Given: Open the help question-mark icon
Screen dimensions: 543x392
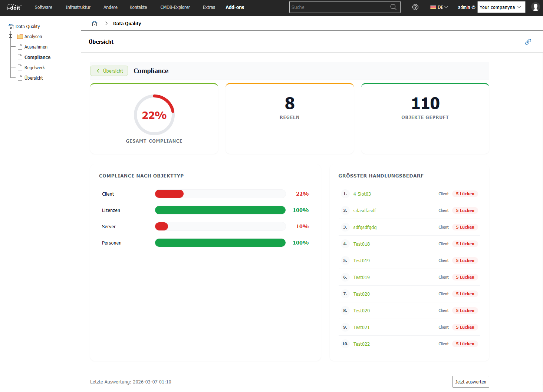Looking at the screenshot, I should pyautogui.click(x=415, y=7).
